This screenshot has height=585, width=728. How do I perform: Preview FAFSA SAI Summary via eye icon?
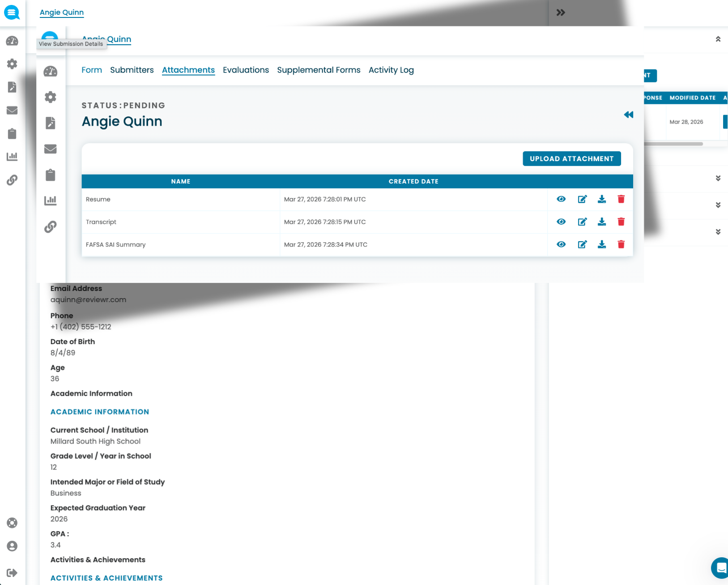(x=561, y=244)
